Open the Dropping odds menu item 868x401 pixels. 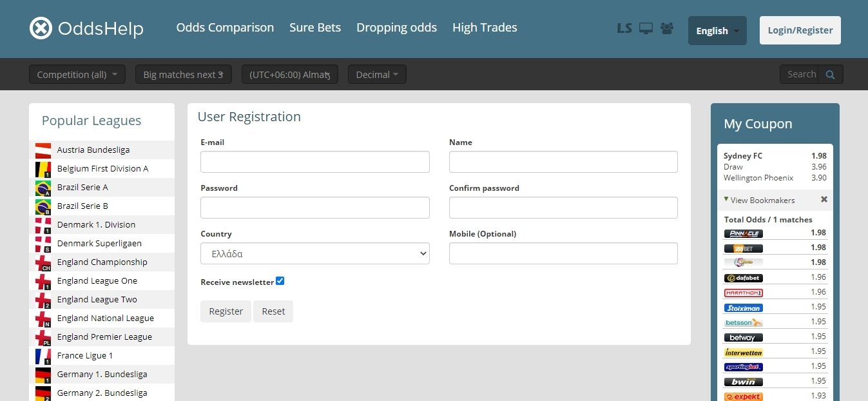(396, 28)
